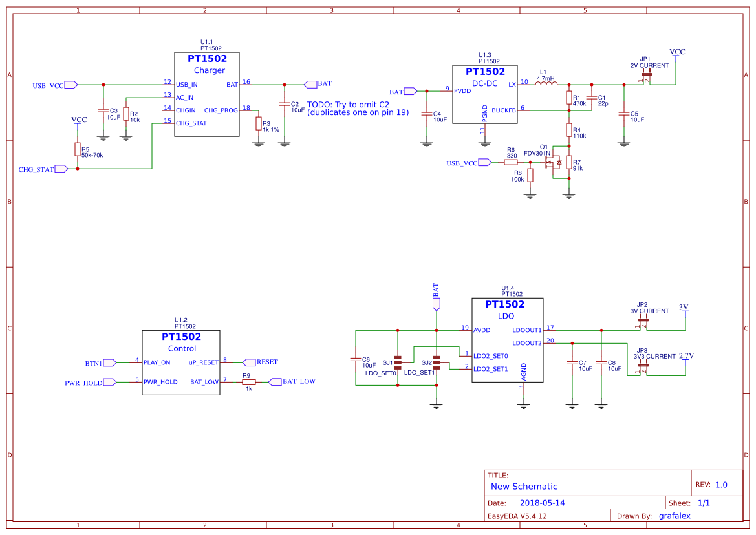Click the LDOOUT1 pin label
756x535 pixels.
(527, 330)
